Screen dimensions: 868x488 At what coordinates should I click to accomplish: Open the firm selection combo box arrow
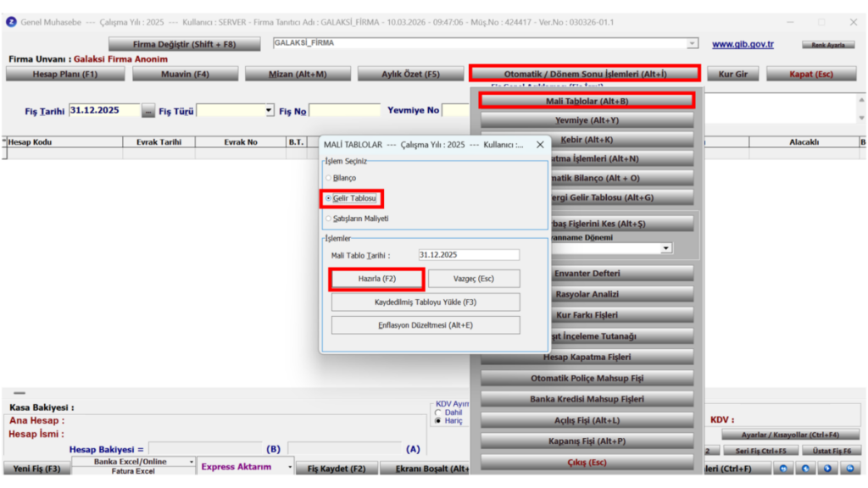click(x=692, y=43)
